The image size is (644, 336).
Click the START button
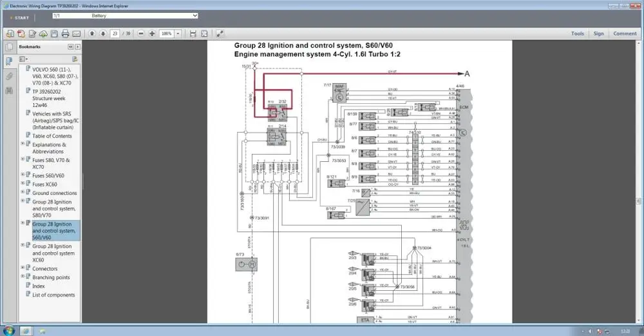[20, 17]
